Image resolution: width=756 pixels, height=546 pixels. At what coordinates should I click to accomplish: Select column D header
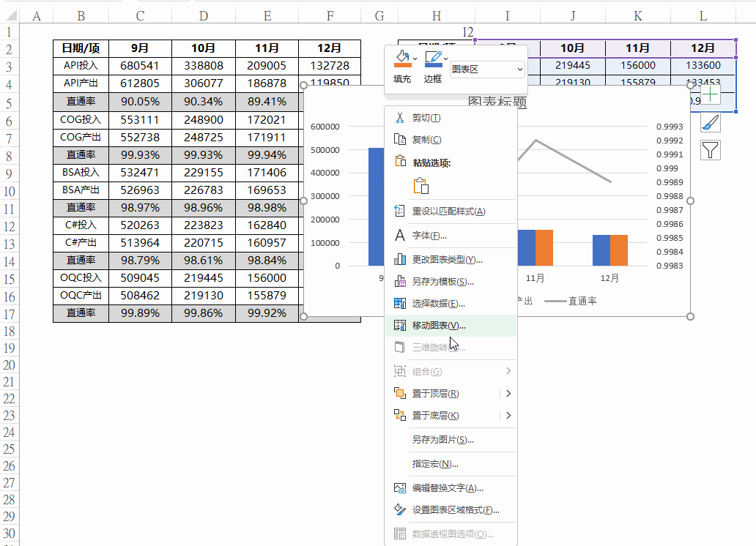click(x=204, y=16)
